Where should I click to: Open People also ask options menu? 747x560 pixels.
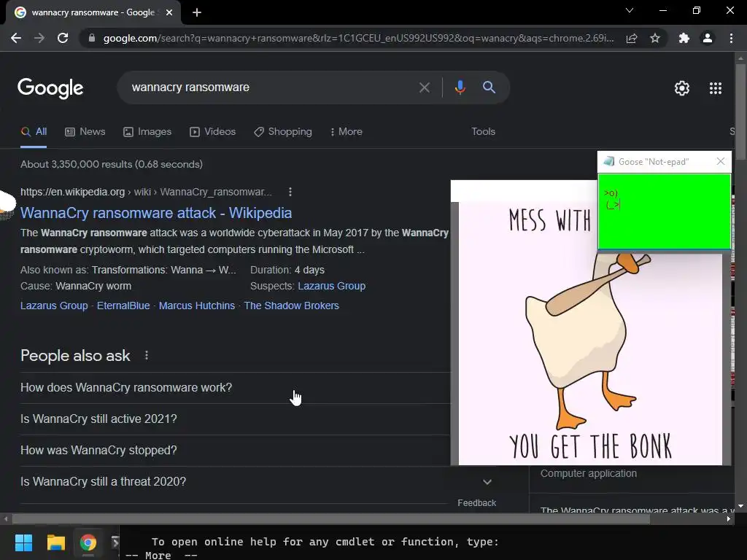point(147,355)
